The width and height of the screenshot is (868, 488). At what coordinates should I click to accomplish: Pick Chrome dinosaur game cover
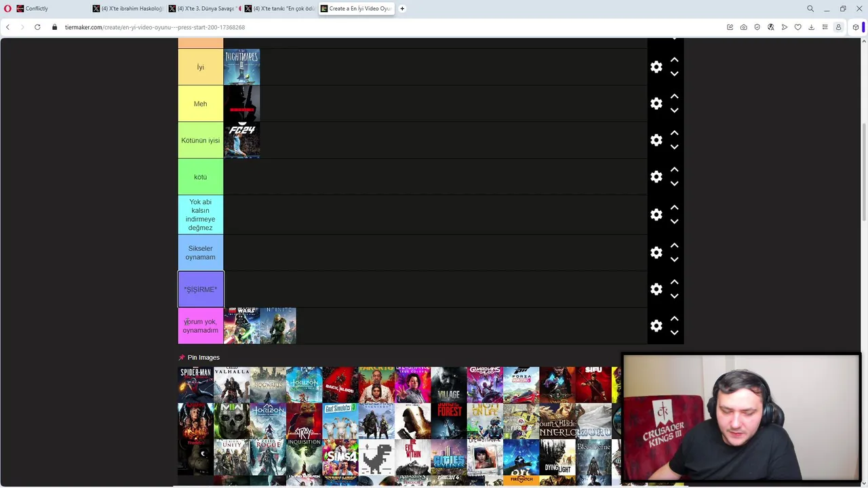point(376,458)
